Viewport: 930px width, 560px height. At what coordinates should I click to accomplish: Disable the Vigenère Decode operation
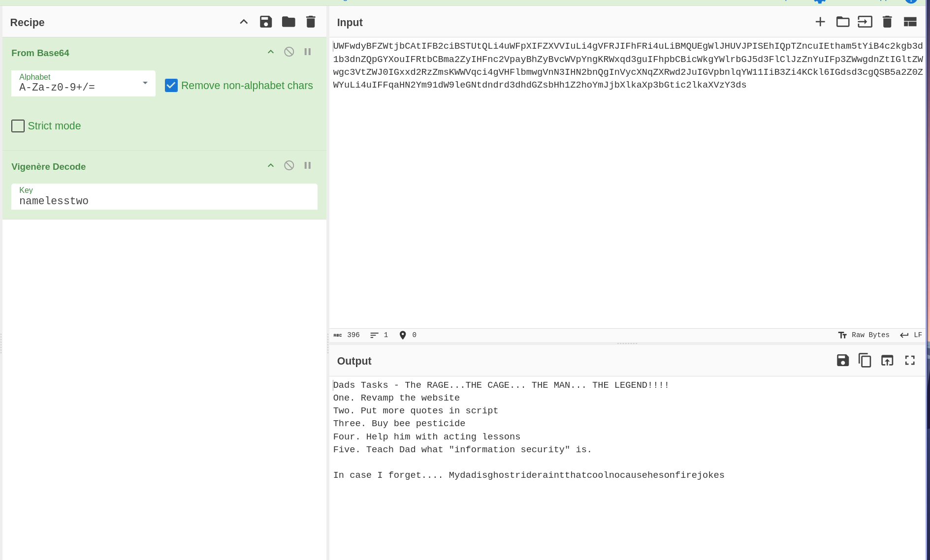tap(289, 165)
